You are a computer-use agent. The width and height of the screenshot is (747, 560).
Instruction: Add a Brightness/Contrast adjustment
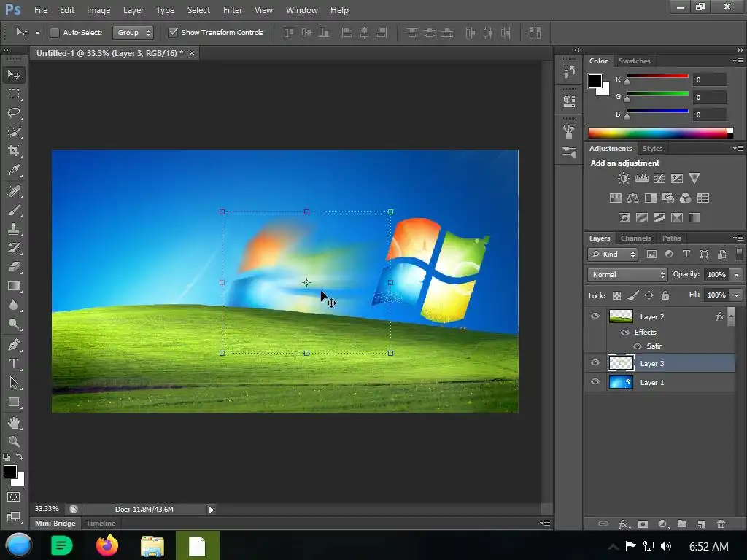[x=623, y=179]
